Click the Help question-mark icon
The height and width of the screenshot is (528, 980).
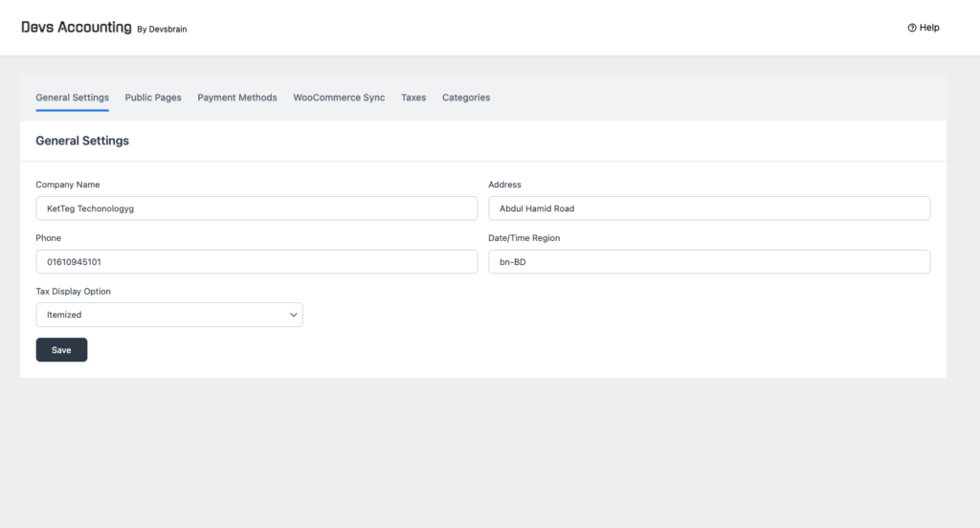(912, 28)
